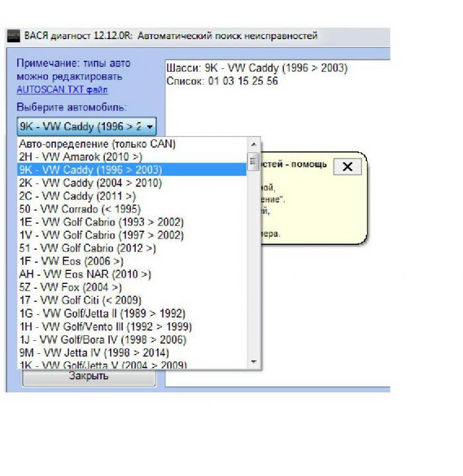Close the yellow help balloon with X

(x=347, y=167)
